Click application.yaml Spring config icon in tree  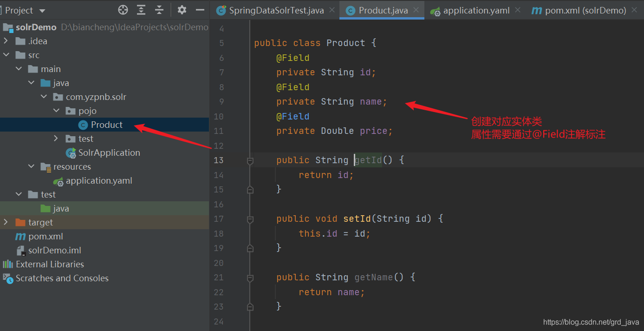(x=59, y=181)
